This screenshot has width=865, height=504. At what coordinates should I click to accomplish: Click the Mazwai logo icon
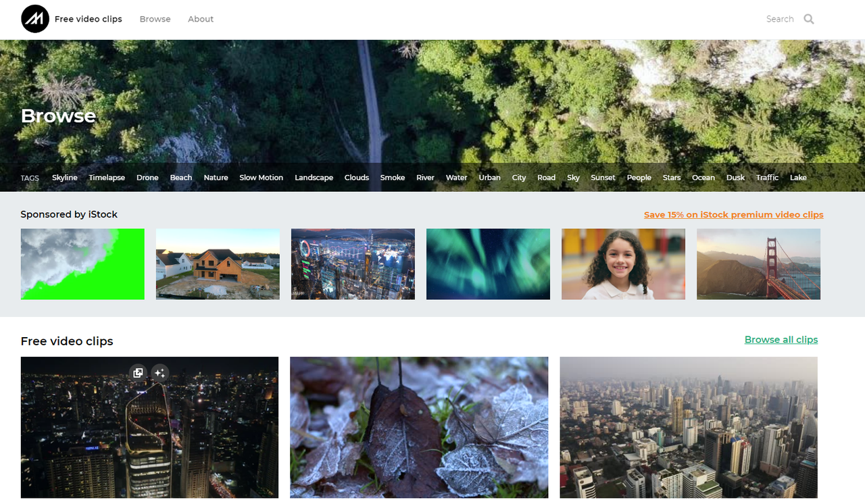[x=34, y=19]
